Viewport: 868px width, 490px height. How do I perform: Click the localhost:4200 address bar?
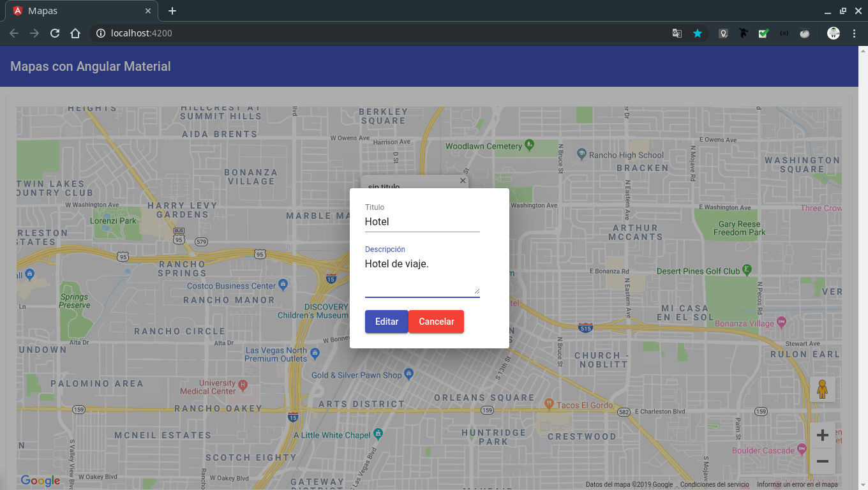coord(383,33)
